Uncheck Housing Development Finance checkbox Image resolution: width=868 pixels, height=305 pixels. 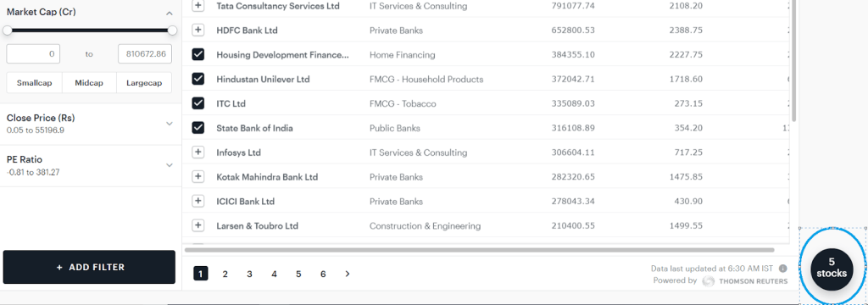point(198,54)
